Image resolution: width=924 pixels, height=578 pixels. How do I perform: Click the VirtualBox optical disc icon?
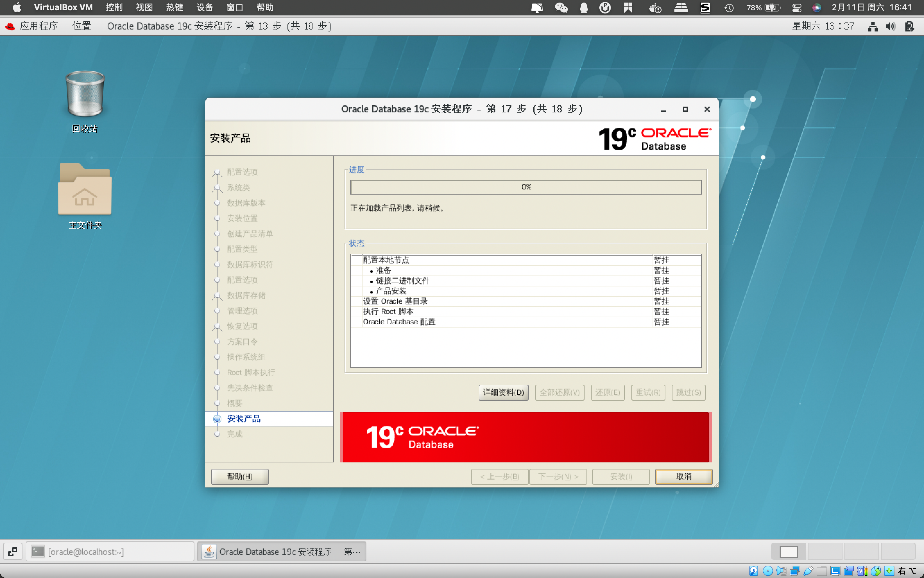click(x=767, y=571)
